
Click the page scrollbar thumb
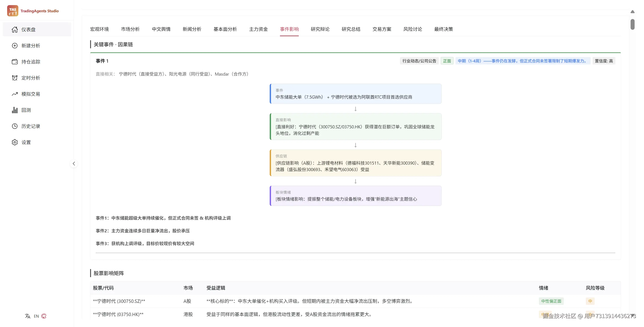[x=633, y=24]
